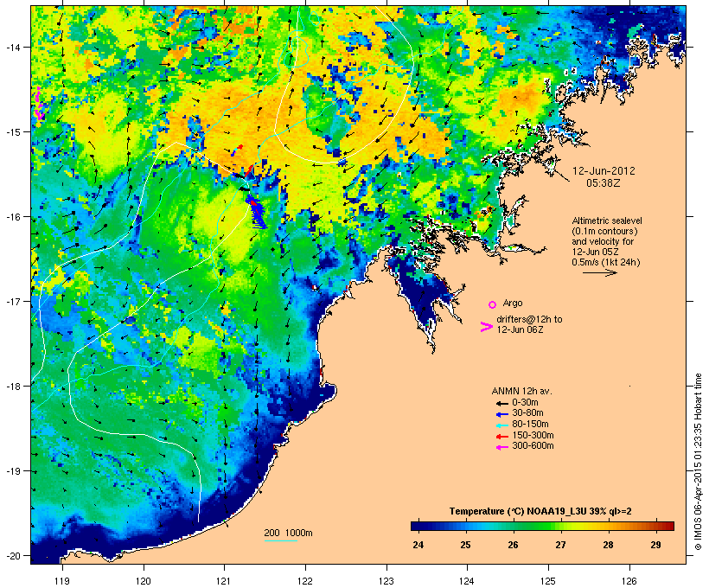Click the magenta 300-600m legend arrow

point(501,447)
